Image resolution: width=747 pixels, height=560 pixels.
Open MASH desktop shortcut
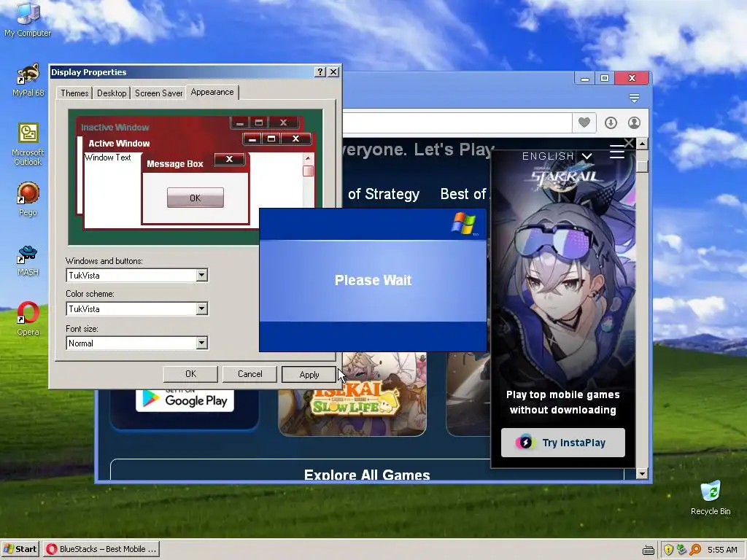click(28, 260)
